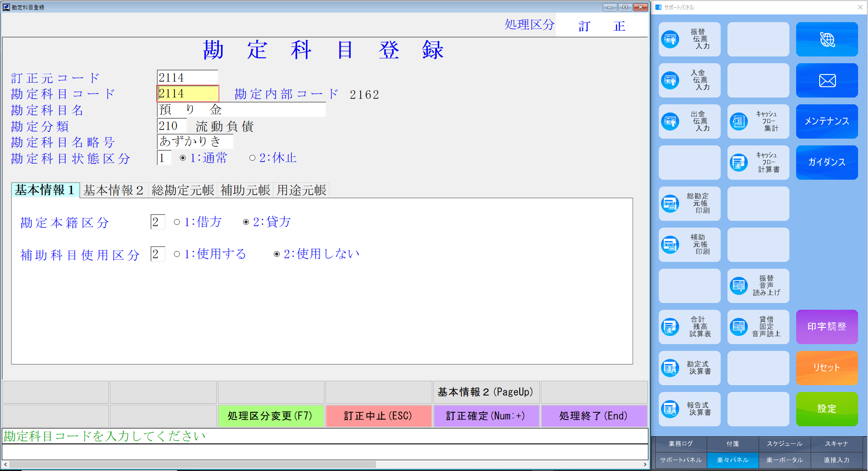Screen dimensions: 868x471
Task: Switch to 直接入力 bottom tab
Action: 837,460
